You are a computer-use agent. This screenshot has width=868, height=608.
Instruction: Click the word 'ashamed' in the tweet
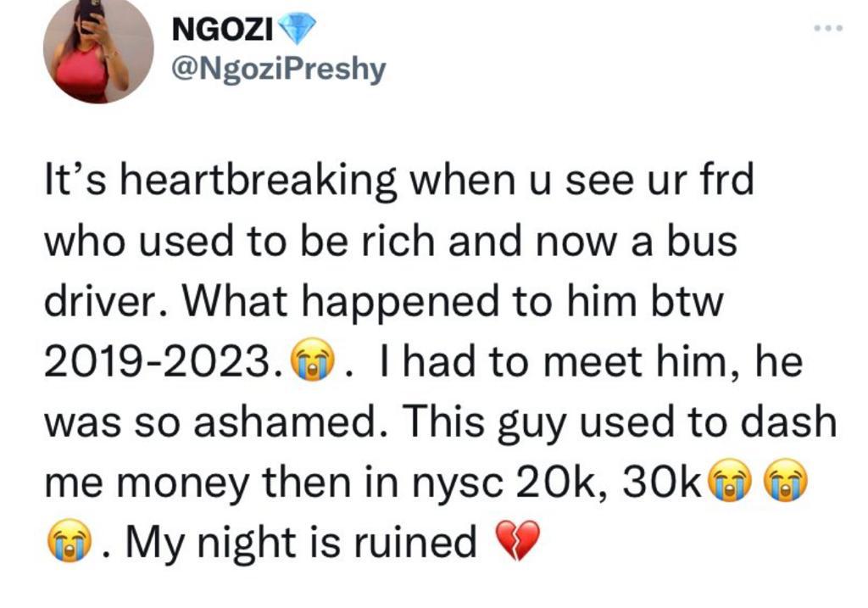click(302, 423)
